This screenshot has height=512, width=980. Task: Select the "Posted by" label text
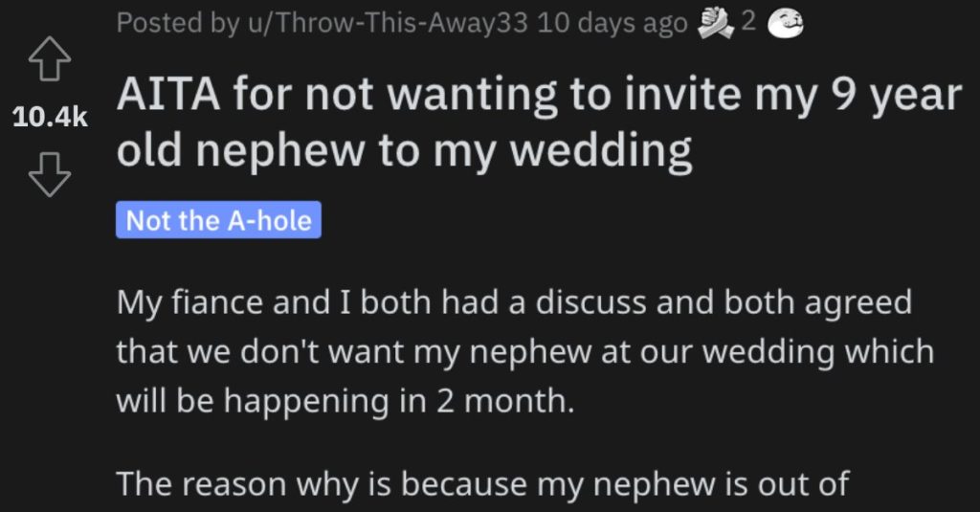(177, 24)
